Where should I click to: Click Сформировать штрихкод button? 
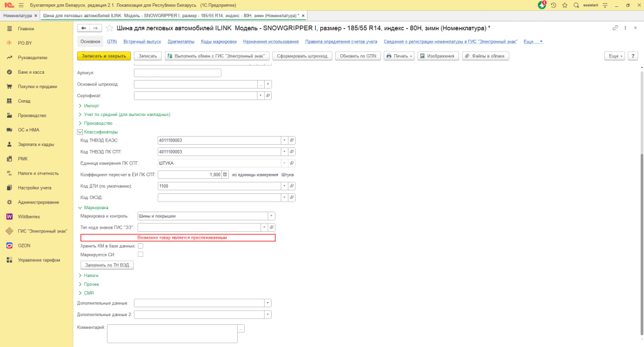click(x=302, y=56)
